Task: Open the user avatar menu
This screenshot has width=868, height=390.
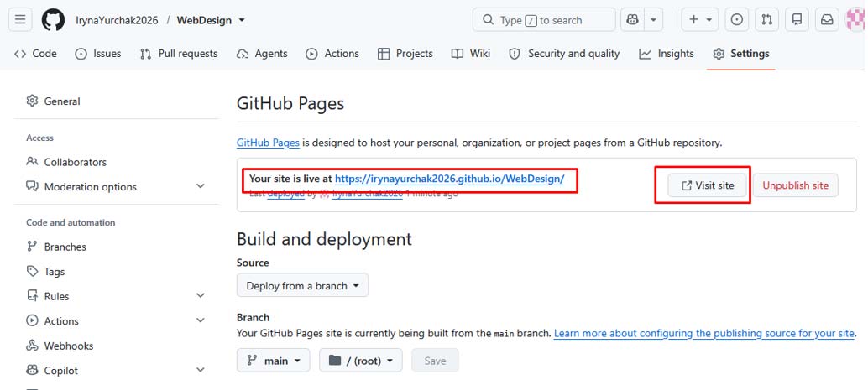Action: tap(857, 20)
